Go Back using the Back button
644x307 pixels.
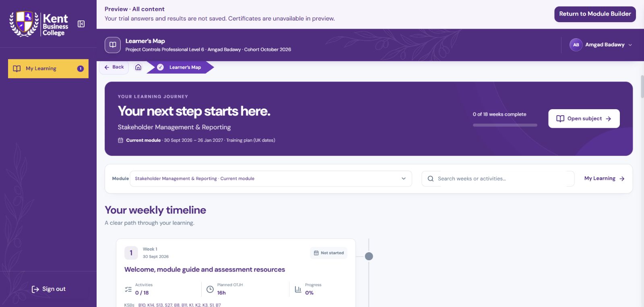[114, 67]
